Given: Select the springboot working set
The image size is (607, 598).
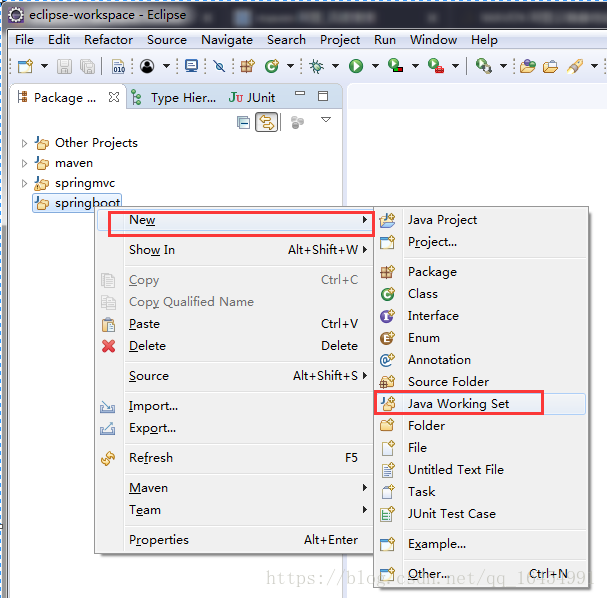Looking at the screenshot, I should coord(77,203).
